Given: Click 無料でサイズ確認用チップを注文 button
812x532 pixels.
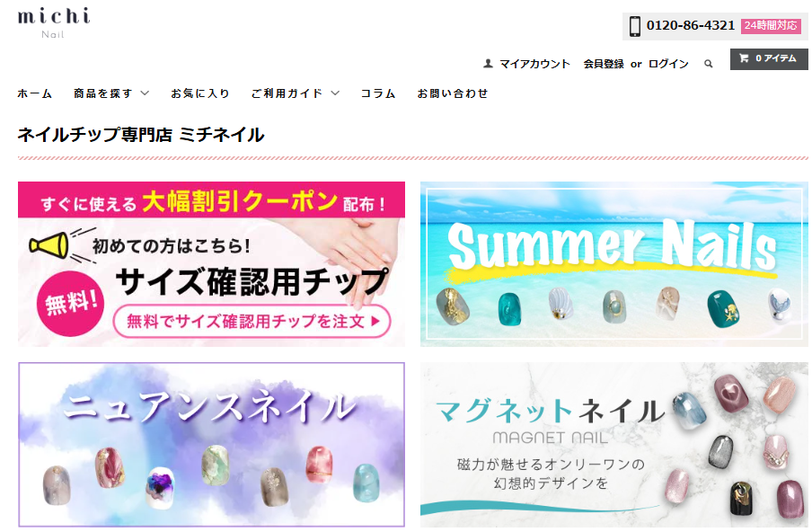Looking at the screenshot, I should point(252,321).
